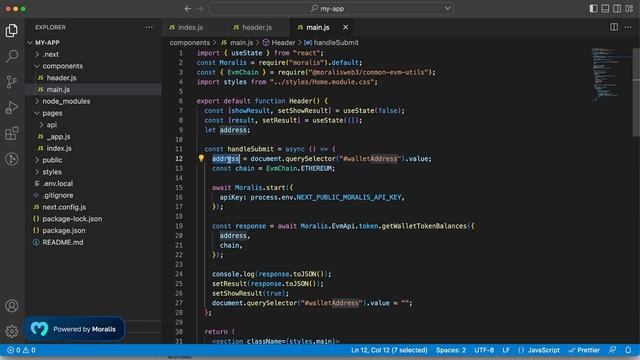Open the .env.local file
The image size is (640, 360).
(58, 184)
